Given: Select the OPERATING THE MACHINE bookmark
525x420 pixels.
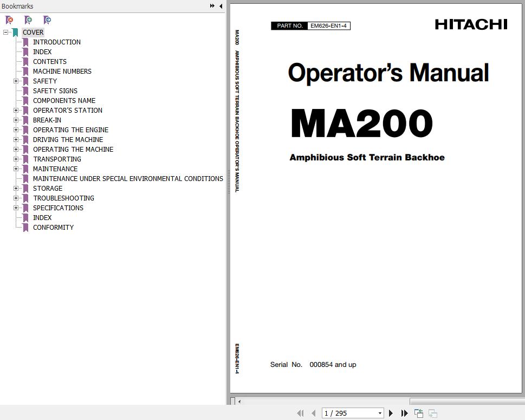Looking at the screenshot, I should click(x=73, y=149).
